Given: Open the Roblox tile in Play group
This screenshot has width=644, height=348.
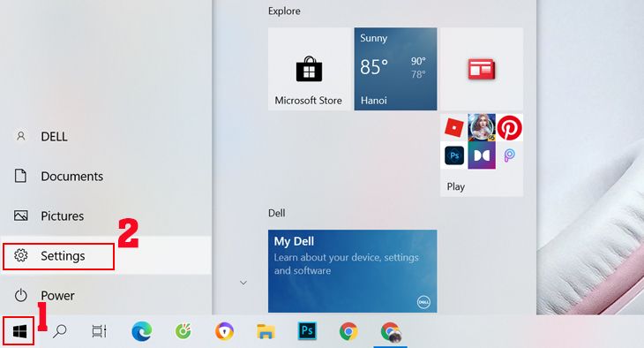Looking at the screenshot, I should (453, 127).
